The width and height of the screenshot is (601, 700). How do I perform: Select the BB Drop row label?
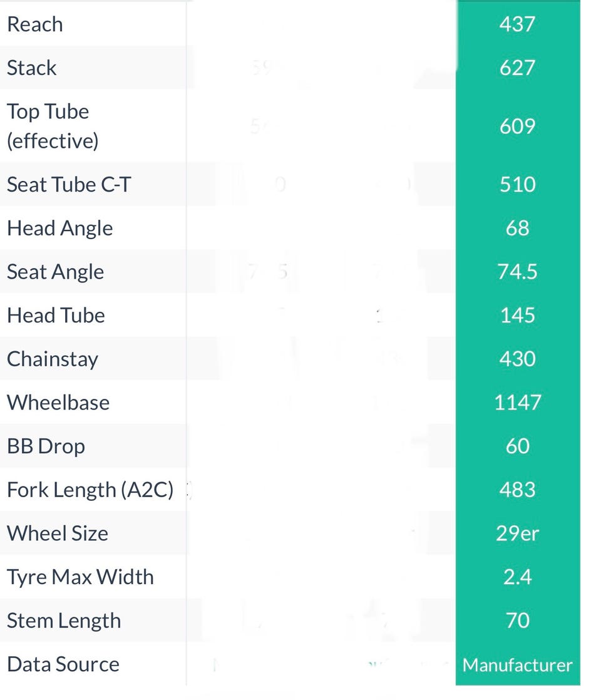click(x=46, y=446)
